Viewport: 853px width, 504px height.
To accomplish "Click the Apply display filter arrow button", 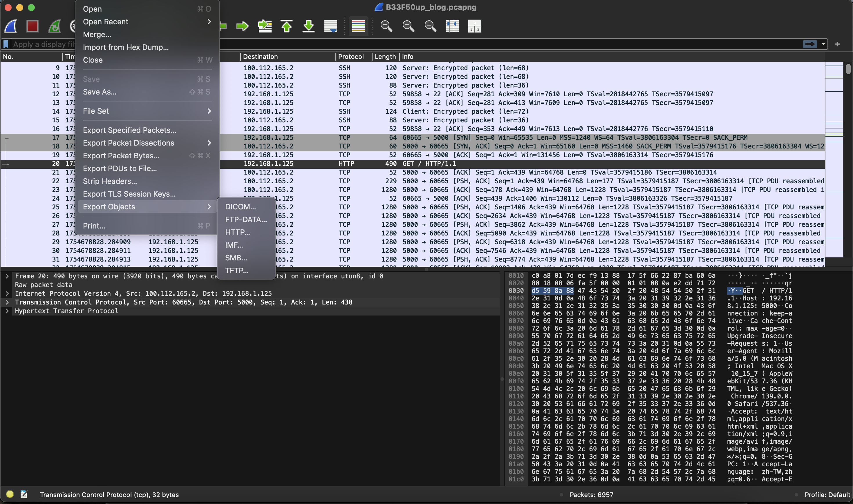I will (810, 44).
